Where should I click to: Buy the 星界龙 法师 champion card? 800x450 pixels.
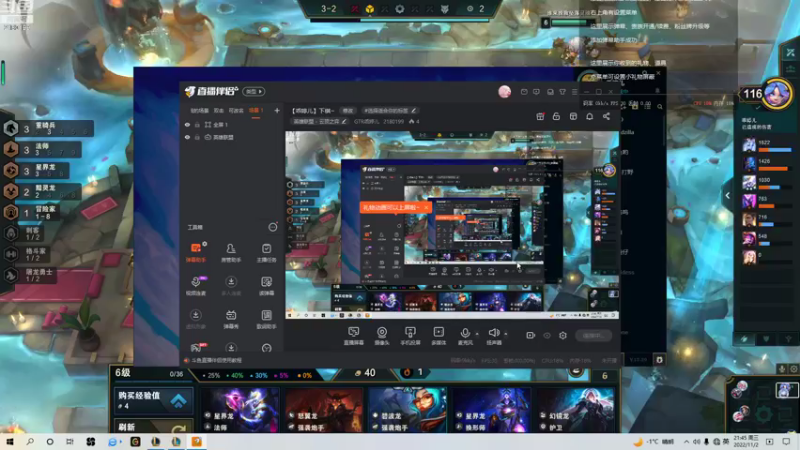click(x=239, y=410)
